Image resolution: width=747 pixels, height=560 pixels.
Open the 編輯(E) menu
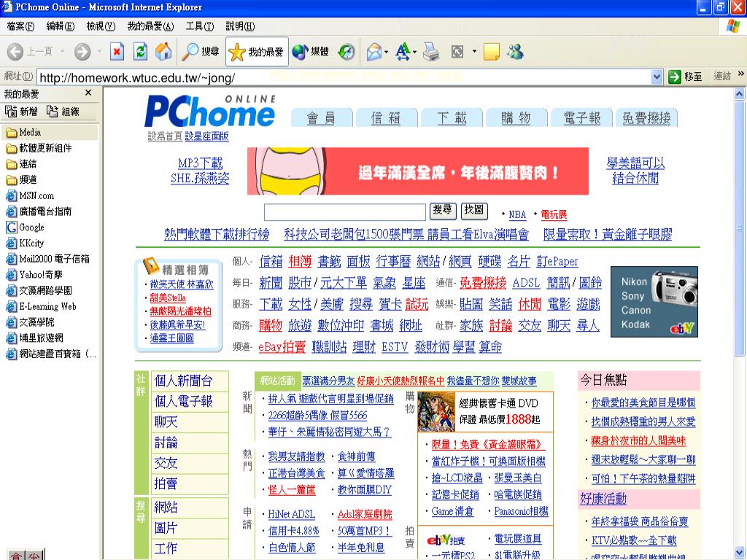[60, 26]
